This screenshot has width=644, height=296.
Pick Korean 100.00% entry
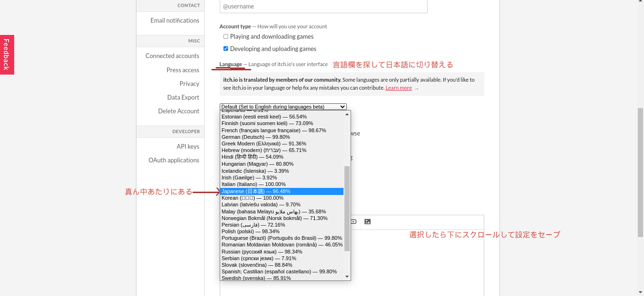point(282,198)
